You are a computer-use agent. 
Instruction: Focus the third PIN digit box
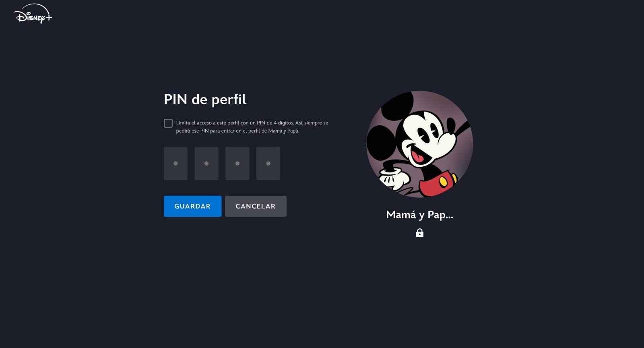tap(237, 163)
